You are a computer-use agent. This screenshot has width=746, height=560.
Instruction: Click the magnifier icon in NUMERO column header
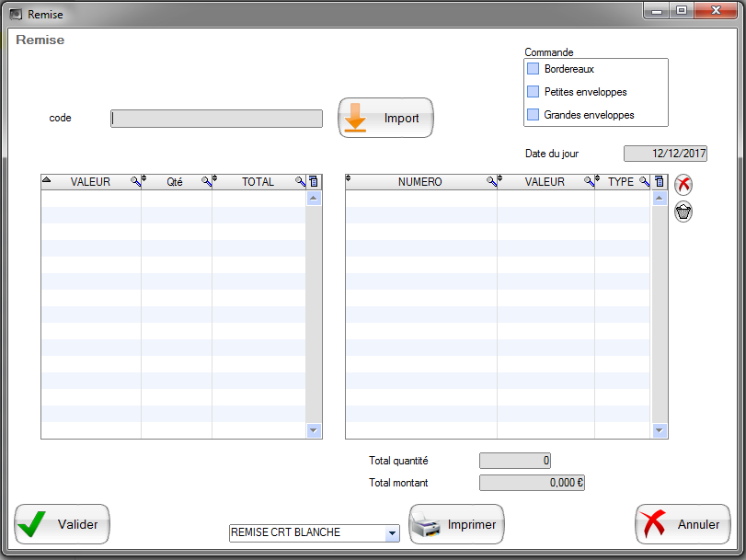pos(490,182)
